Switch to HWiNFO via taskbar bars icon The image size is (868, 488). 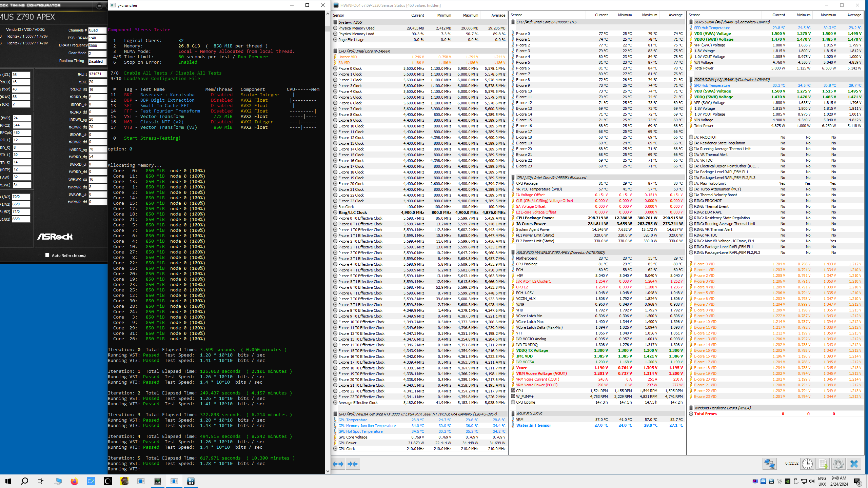coord(191,481)
